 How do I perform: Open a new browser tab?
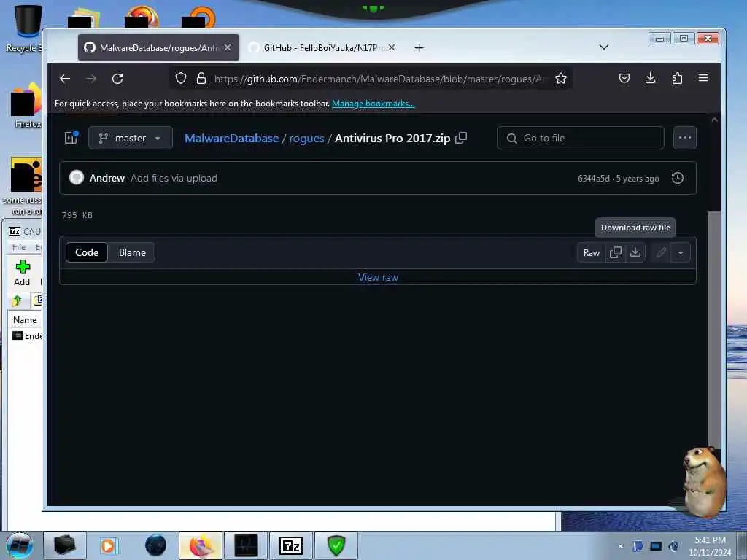[419, 47]
